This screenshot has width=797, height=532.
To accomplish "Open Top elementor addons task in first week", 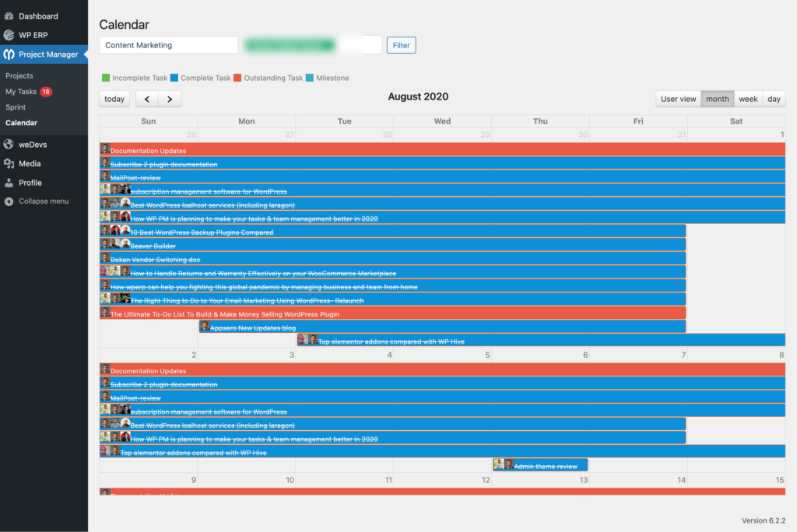I will (542, 341).
